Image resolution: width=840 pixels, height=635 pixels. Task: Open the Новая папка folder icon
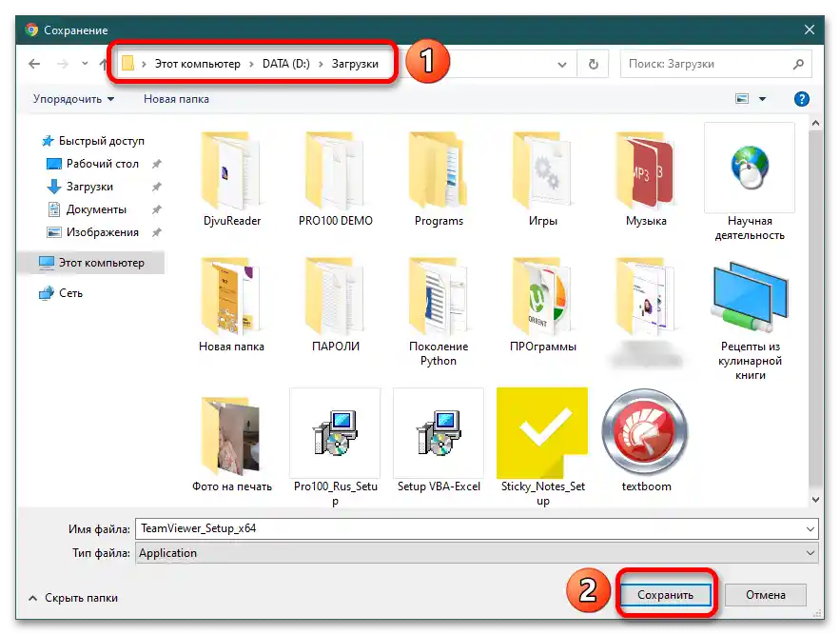click(231, 297)
